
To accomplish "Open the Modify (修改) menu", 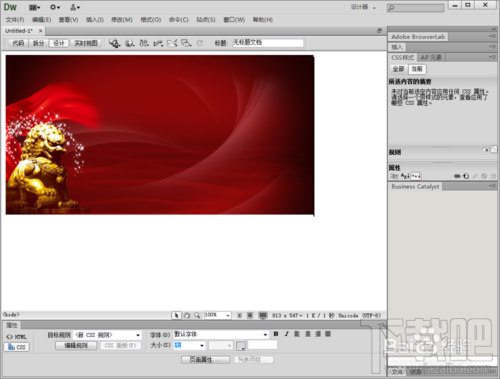I will click(x=122, y=20).
